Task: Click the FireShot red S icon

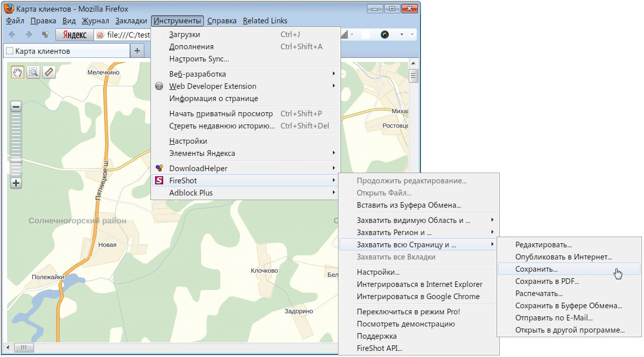Action: click(x=159, y=180)
